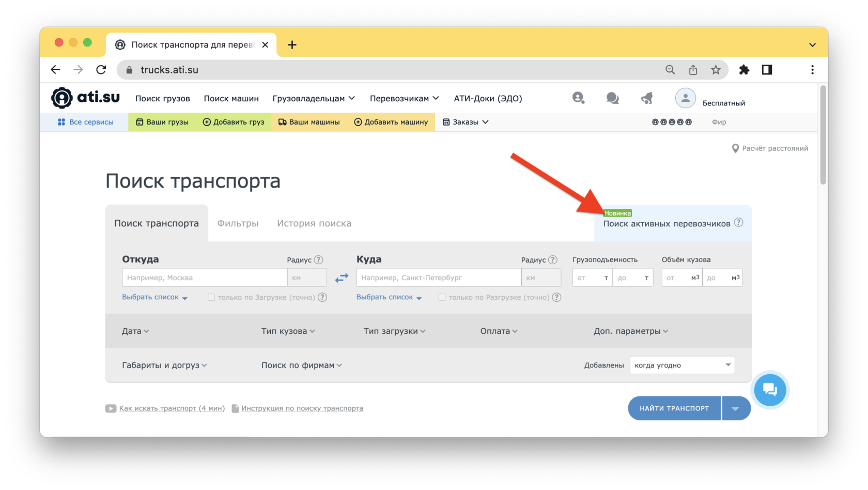Click the Куда city input field
Image resolution: width=868 pixels, height=490 pixels.
(x=439, y=278)
